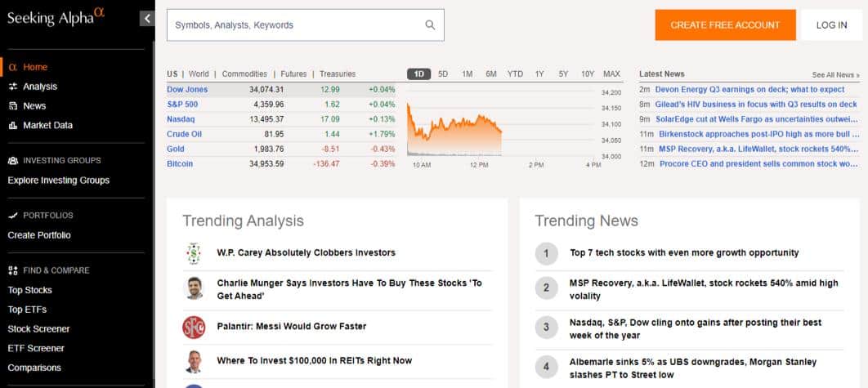Click Create Portfolio in sidebar
The width and height of the screenshot is (868, 388).
[39, 235]
